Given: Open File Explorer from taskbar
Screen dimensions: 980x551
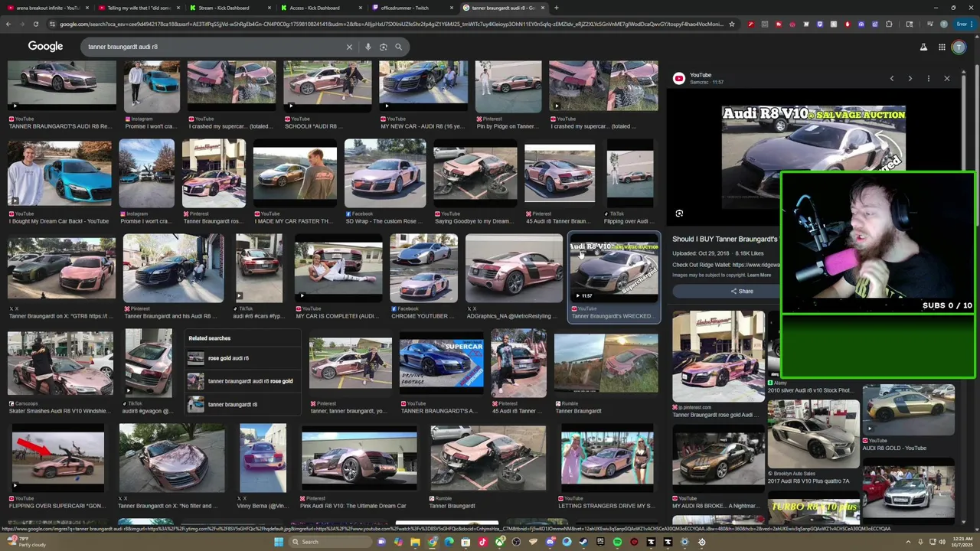Looking at the screenshot, I should coord(415,542).
